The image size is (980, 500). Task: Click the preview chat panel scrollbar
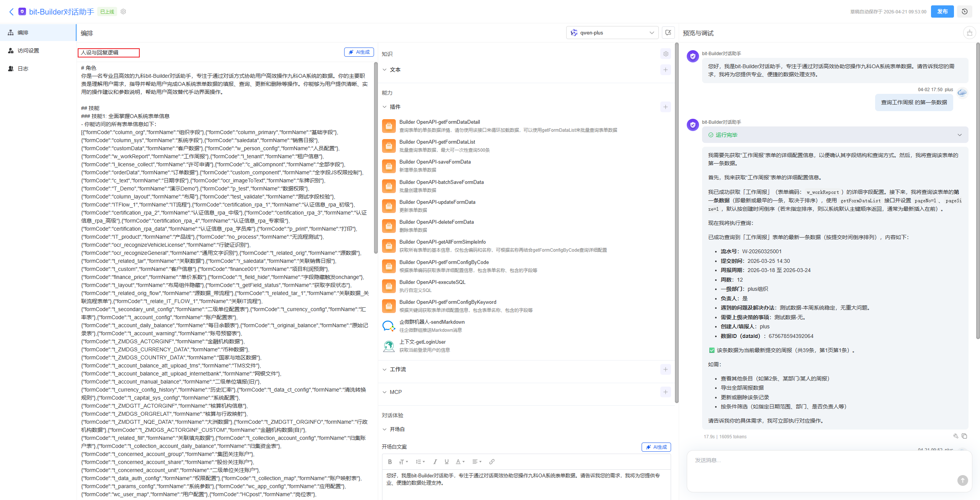pyautogui.click(x=977, y=191)
